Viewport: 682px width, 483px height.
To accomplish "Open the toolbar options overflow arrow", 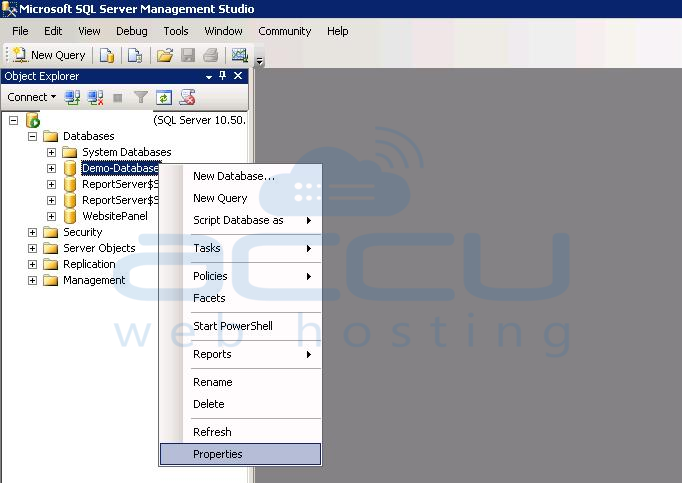I will (260, 61).
